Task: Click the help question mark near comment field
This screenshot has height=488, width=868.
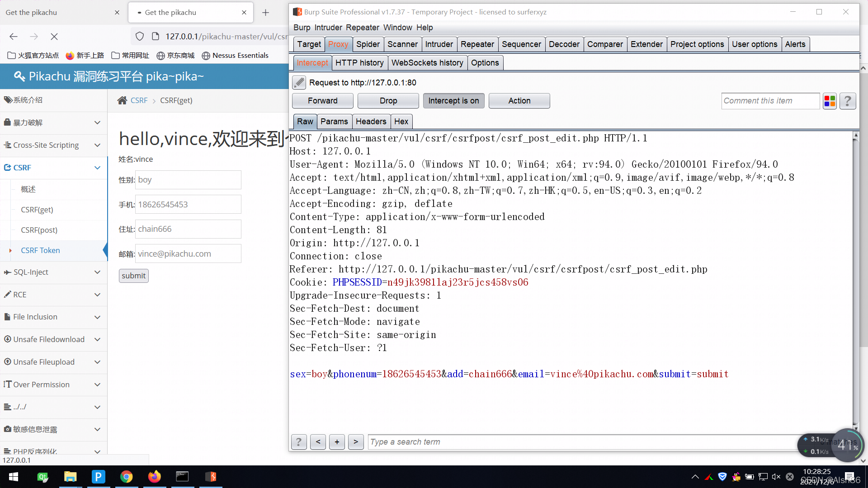Action: coord(848,101)
